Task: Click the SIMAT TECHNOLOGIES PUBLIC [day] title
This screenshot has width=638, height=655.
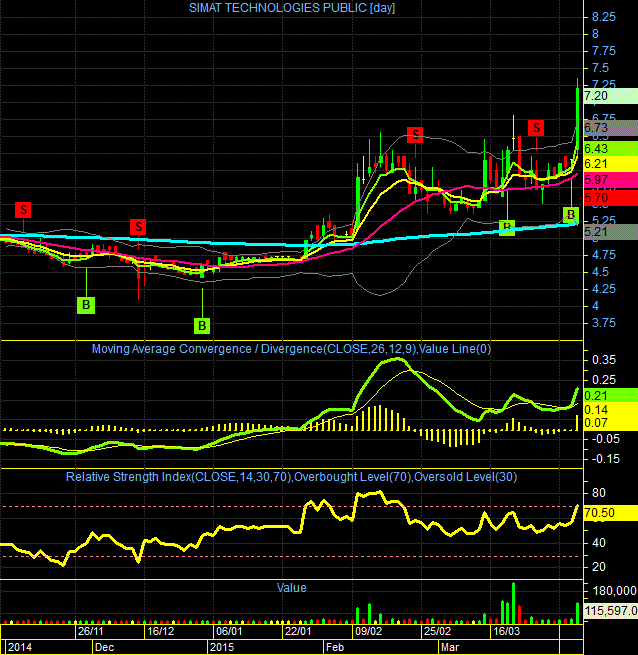Action: [292, 8]
